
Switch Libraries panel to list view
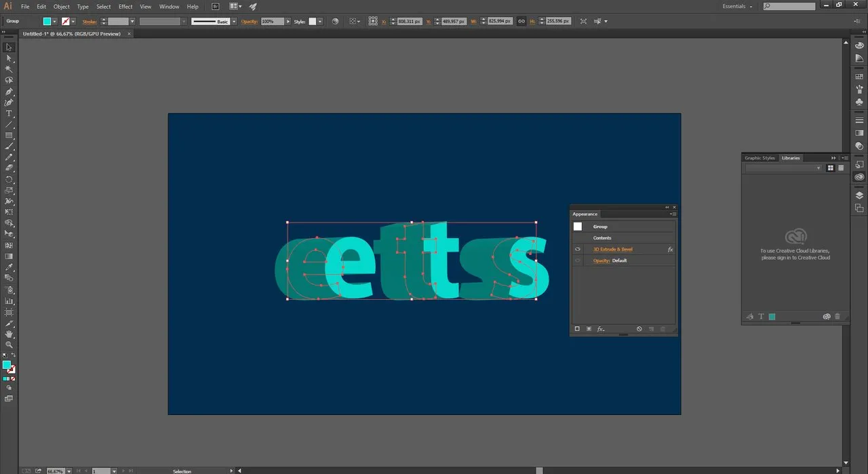[841, 168]
